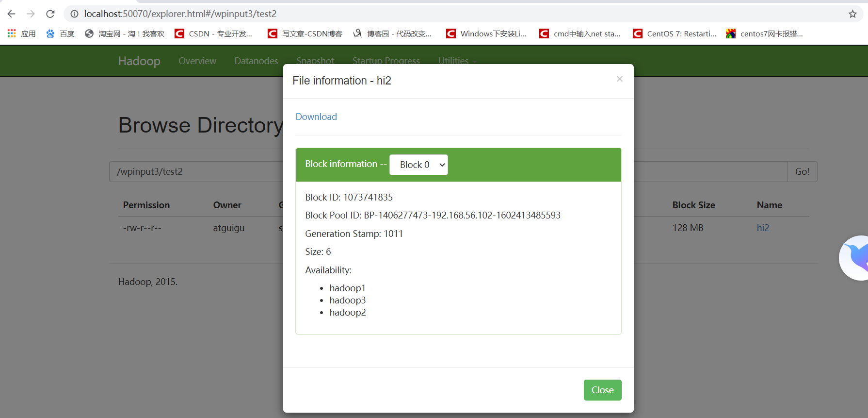This screenshot has height=418, width=868.
Task: Expand the Utilities menu
Action: click(x=457, y=60)
